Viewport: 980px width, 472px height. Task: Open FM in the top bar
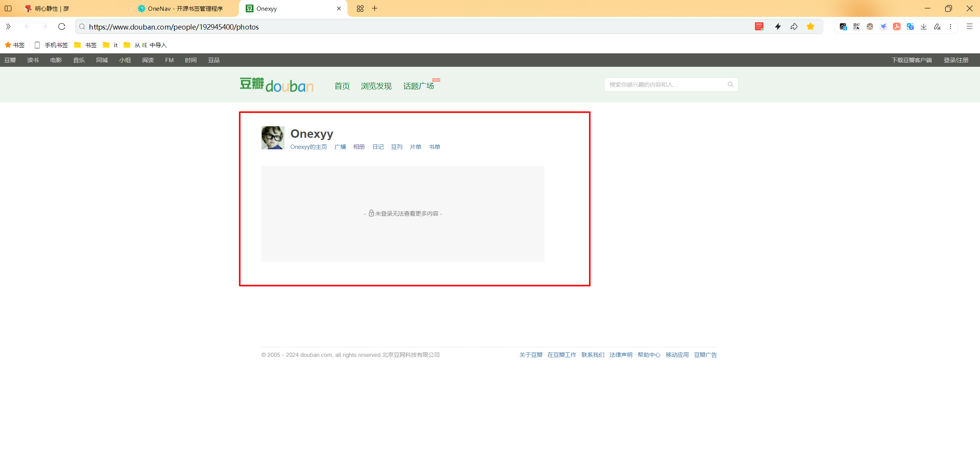coord(169,60)
